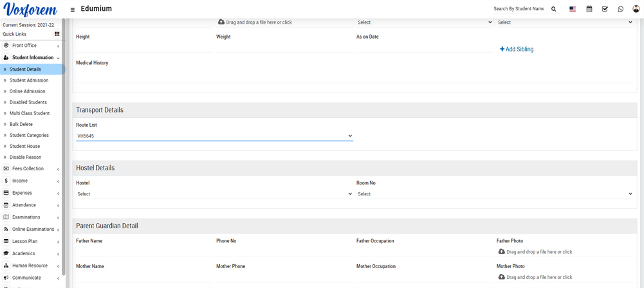Click the Search By Student Name field
The width and height of the screenshot is (644, 288).
click(x=519, y=9)
